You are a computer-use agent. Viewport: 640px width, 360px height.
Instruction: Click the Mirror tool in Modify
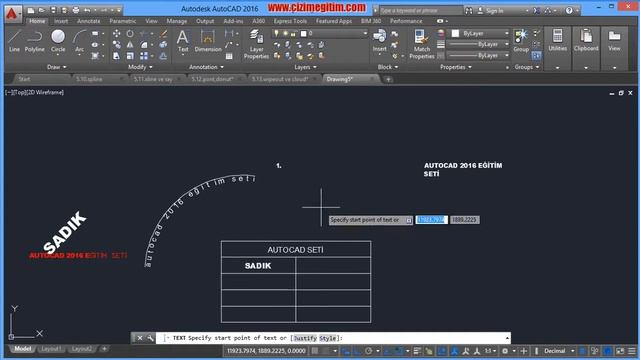coord(130,44)
